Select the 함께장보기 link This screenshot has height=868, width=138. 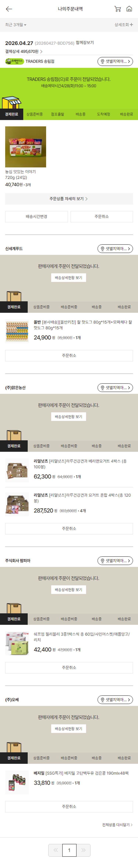[85, 43]
